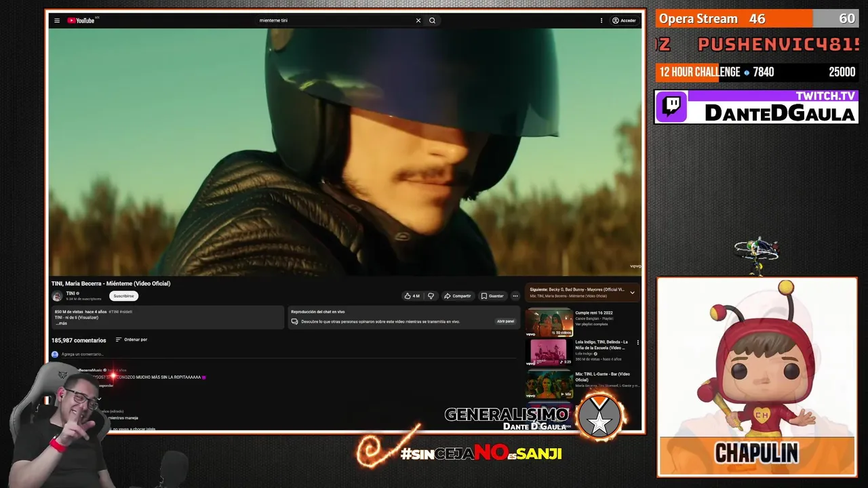This screenshot has width=868, height=488.
Task: Open the TINI channel avatar
Action: tap(57, 296)
